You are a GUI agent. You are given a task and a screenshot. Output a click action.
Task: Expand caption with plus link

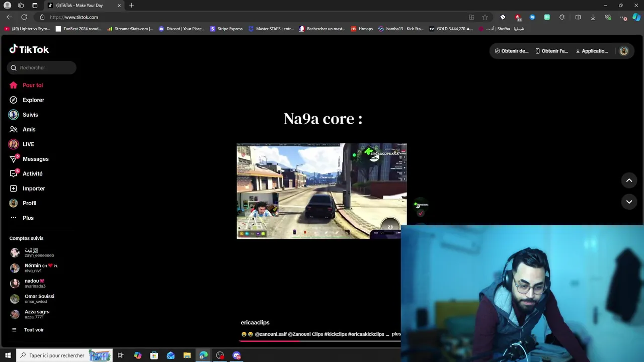coord(396,334)
